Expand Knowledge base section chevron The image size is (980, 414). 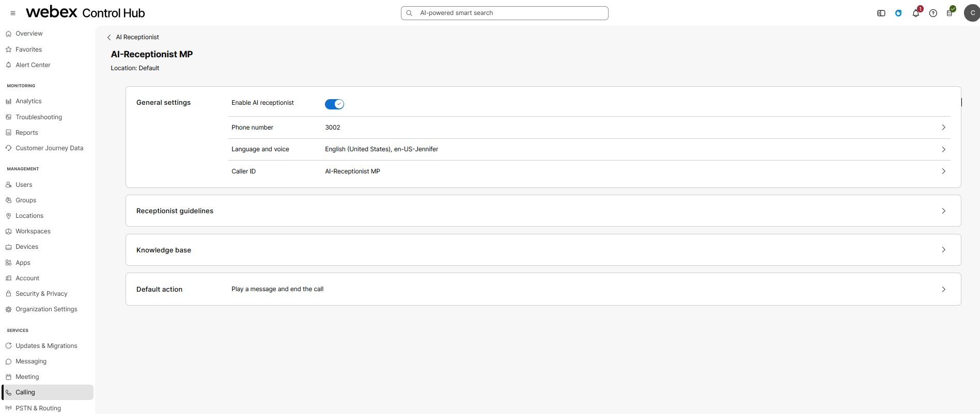[x=943, y=250]
